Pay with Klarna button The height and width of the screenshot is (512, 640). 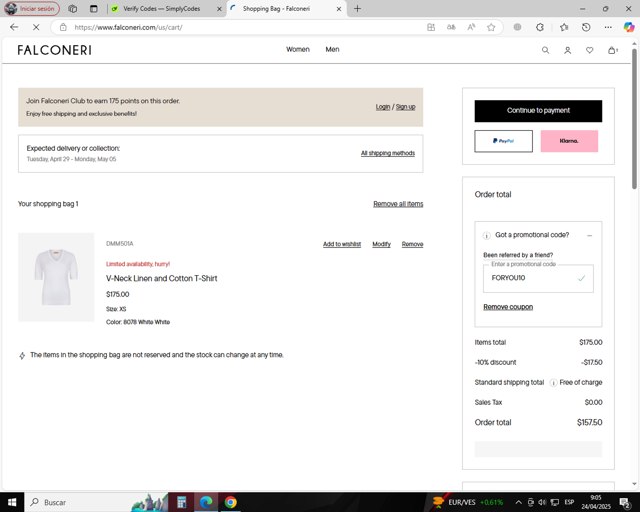coord(569,141)
